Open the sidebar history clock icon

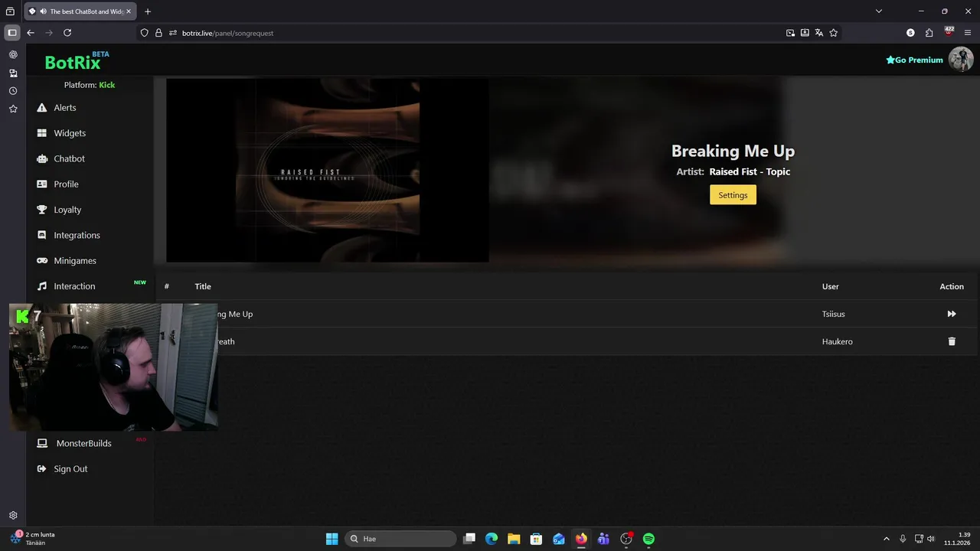(13, 91)
